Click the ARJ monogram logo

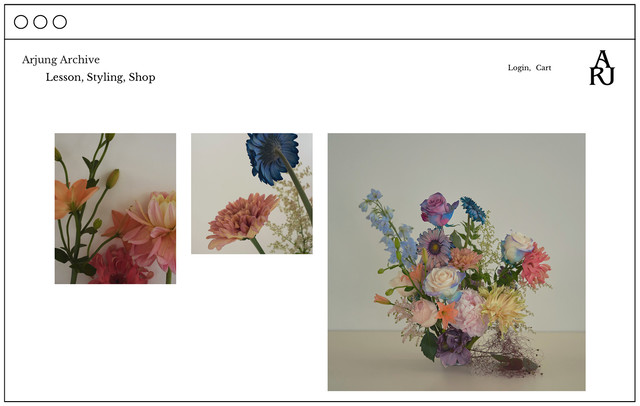pyautogui.click(x=602, y=68)
